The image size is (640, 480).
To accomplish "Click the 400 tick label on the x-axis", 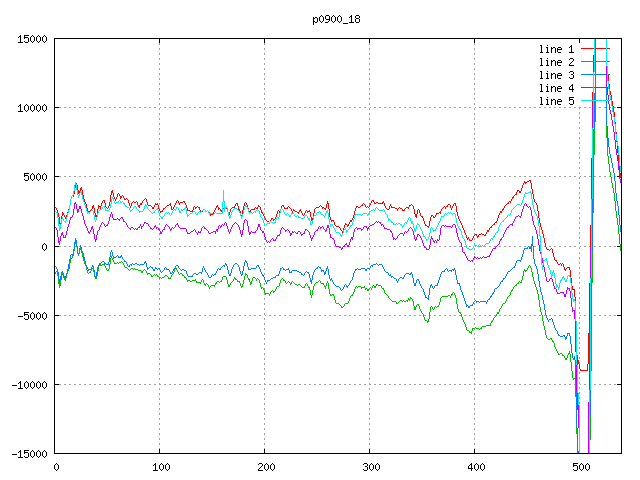I will 475,467.
